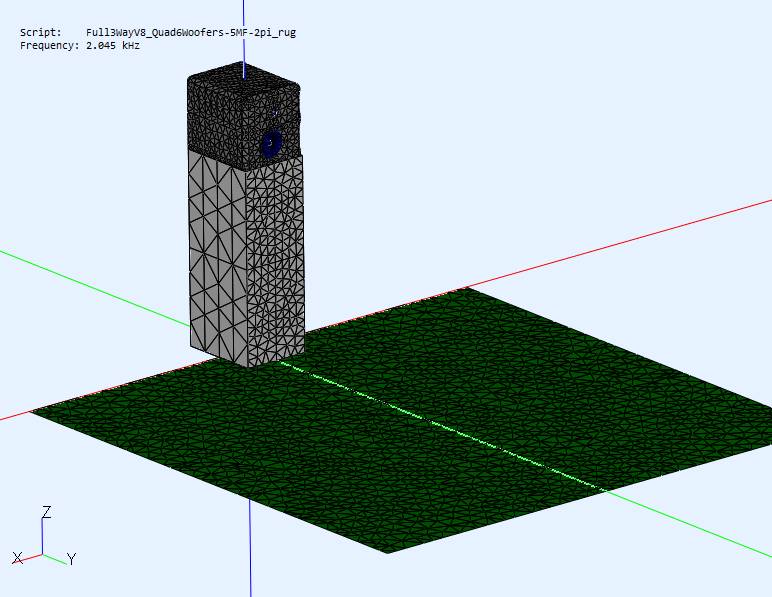Screen dimensions: 772x597
Task: Click the X axis label on the orientation triad
Action: pos(18,558)
